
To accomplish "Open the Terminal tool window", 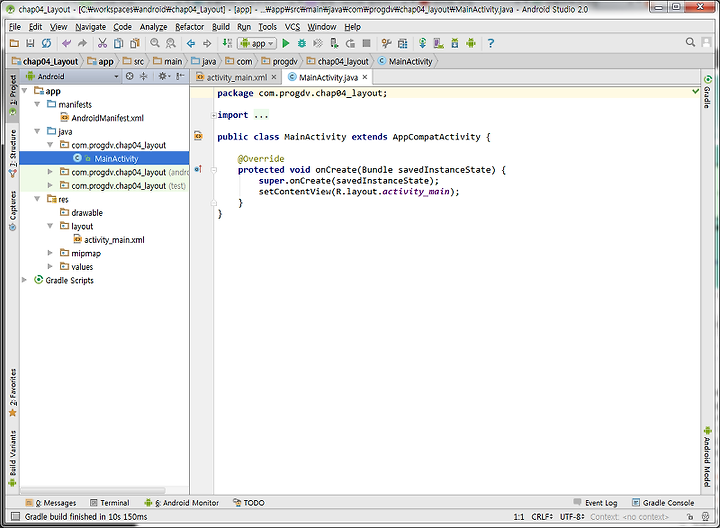I will pos(110,503).
